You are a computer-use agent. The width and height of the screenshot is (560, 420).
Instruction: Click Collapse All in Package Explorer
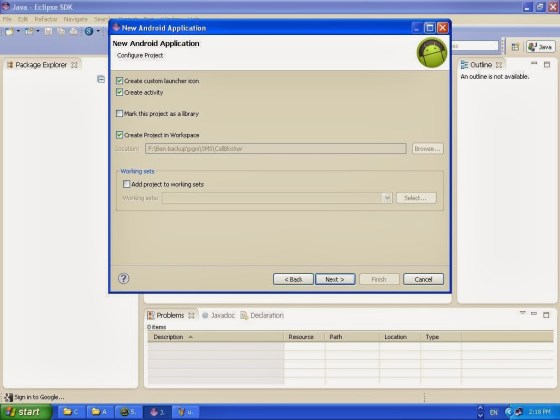(101, 79)
